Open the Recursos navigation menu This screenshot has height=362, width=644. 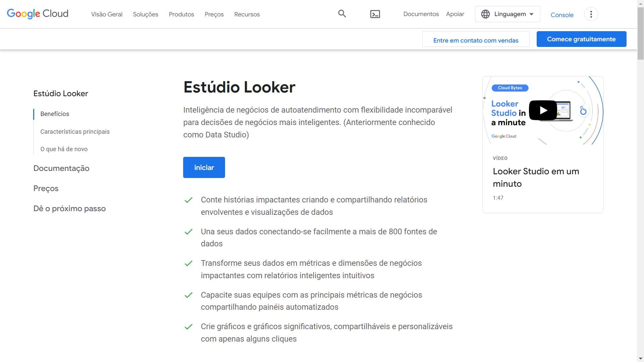247,14
